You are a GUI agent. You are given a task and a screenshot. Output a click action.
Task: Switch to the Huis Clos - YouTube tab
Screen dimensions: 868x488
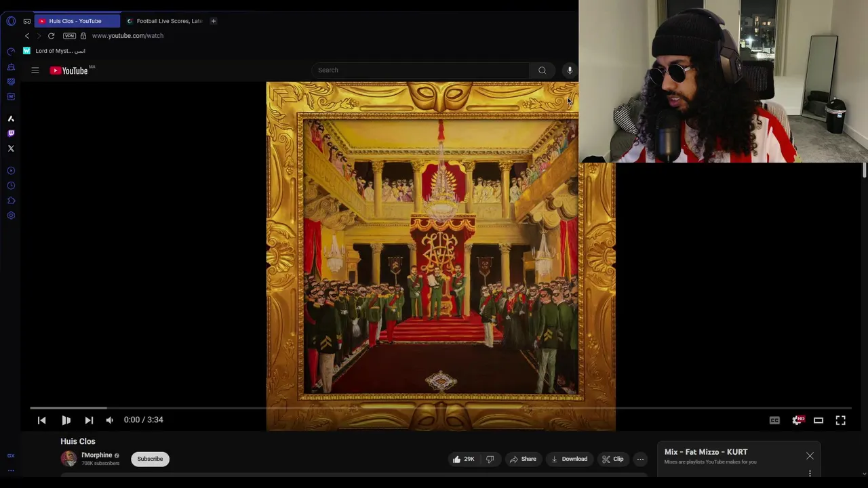tap(77, 21)
